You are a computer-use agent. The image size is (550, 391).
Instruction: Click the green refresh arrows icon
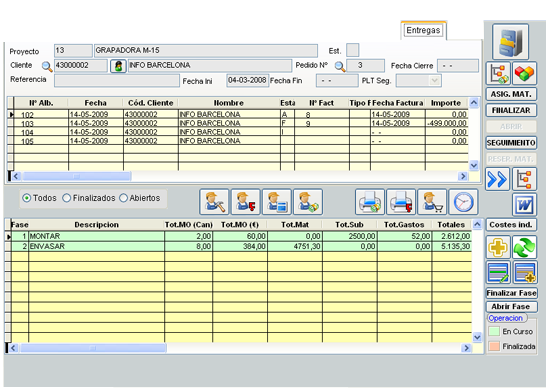524,247
